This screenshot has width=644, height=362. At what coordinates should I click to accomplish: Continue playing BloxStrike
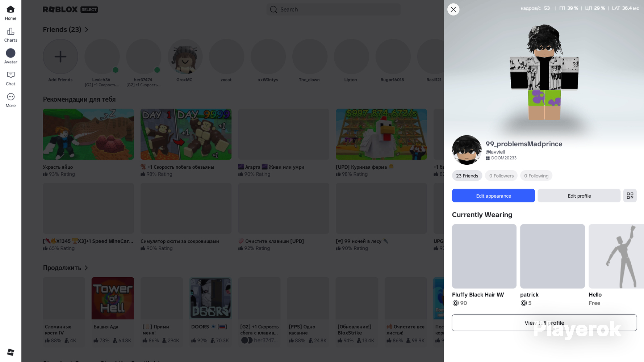click(x=357, y=298)
